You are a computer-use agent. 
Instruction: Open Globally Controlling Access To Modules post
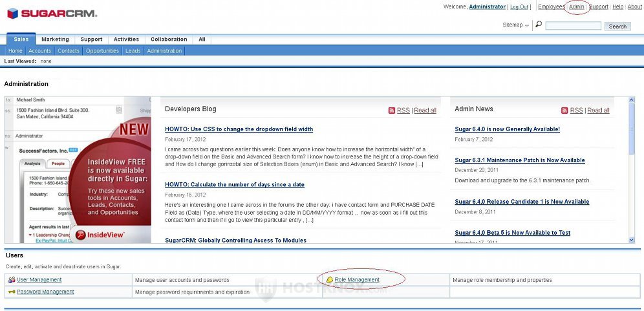coord(236,241)
